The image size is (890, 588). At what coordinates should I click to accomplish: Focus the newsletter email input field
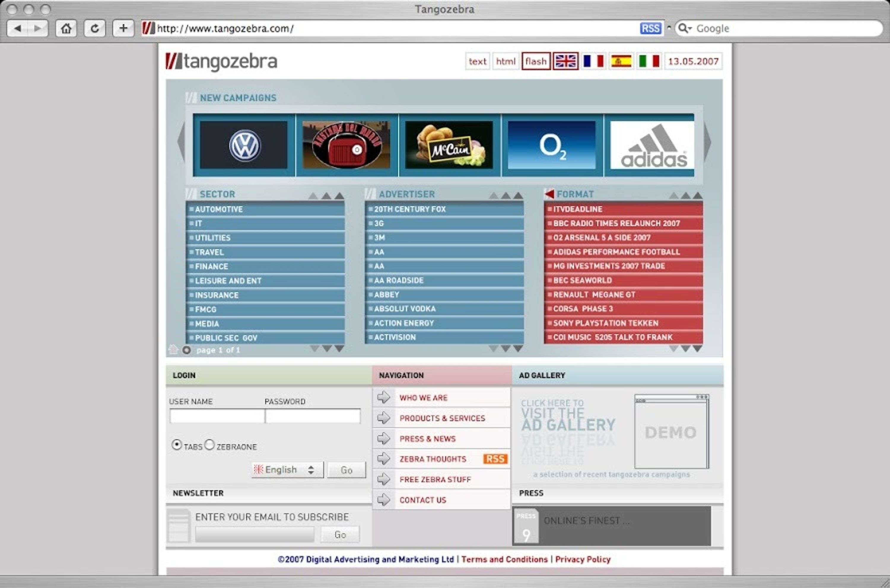tap(255, 534)
